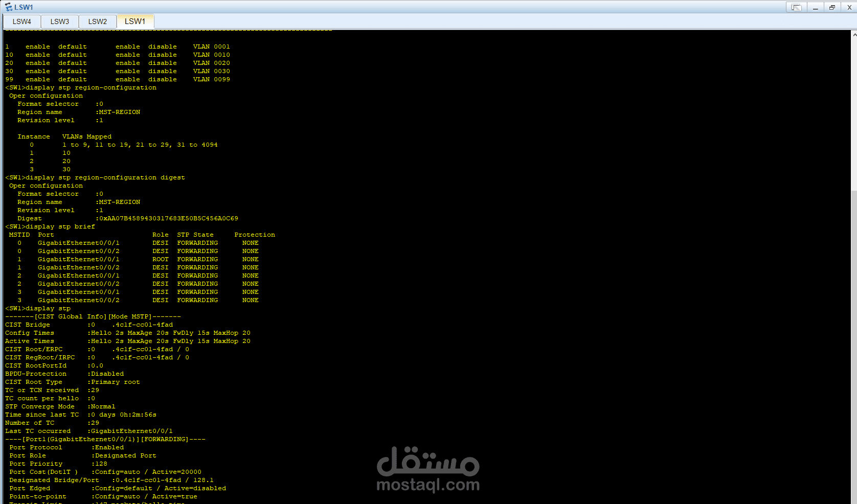The width and height of the screenshot is (857, 504).
Task: Click the "TC count per hello" label
Action: click(42, 398)
